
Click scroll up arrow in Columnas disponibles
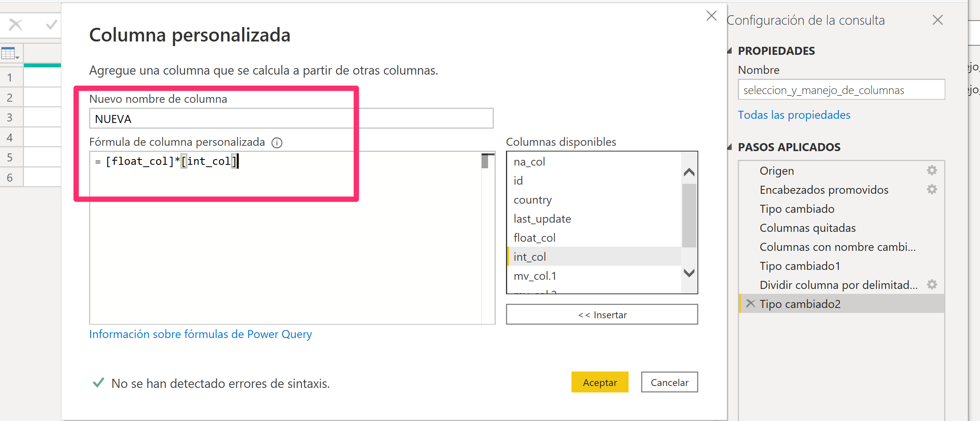[689, 172]
